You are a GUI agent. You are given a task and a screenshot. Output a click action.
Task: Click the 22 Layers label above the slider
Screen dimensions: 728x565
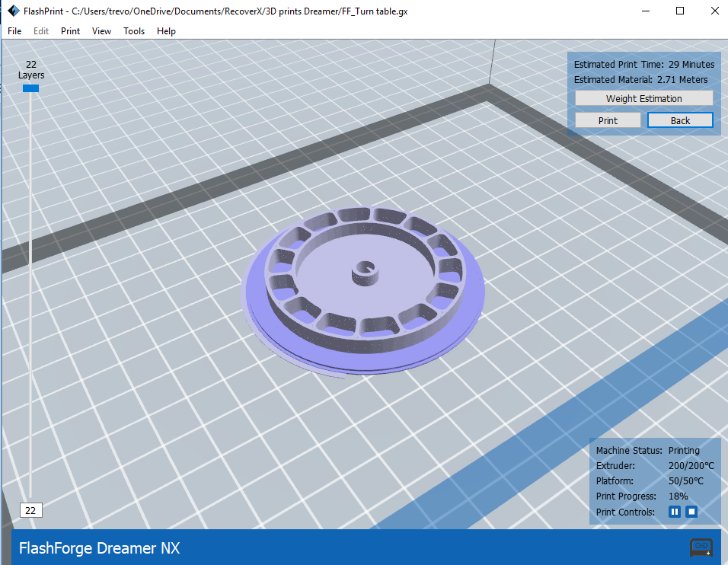click(x=31, y=69)
